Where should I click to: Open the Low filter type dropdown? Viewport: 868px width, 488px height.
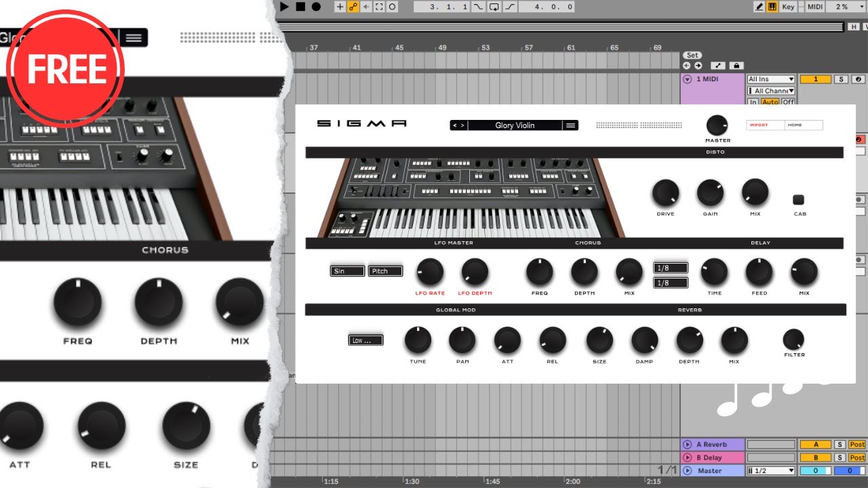366,340
